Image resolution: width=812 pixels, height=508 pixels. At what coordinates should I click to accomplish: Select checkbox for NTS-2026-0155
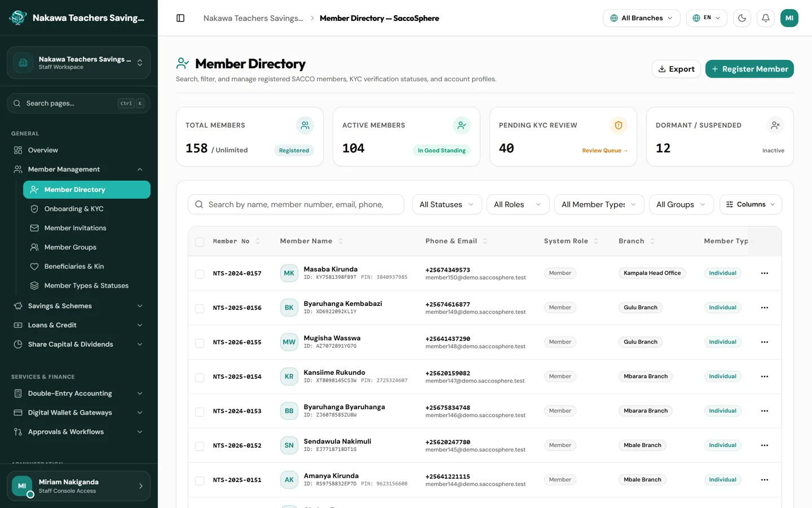[x=200, y=343]
